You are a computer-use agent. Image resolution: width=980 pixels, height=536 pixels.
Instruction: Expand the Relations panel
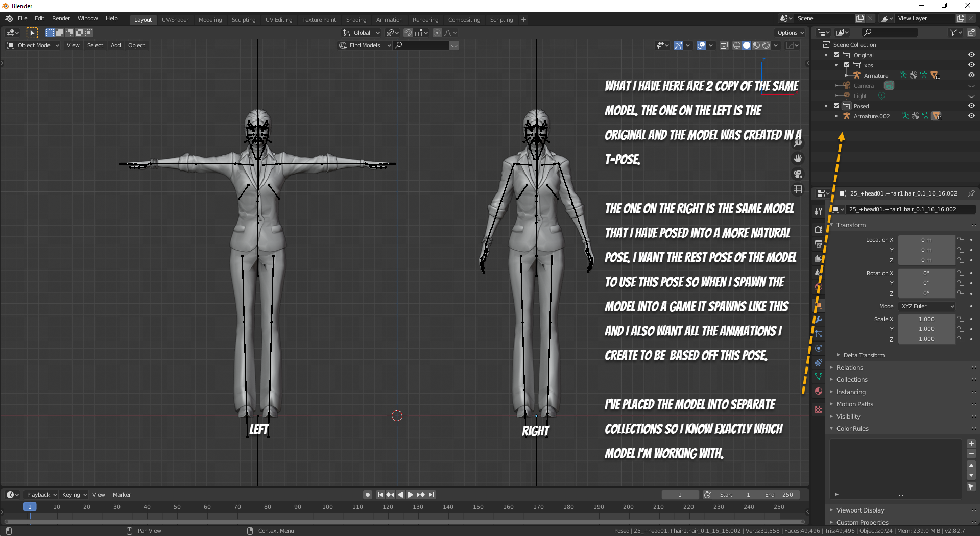(849, 368)
